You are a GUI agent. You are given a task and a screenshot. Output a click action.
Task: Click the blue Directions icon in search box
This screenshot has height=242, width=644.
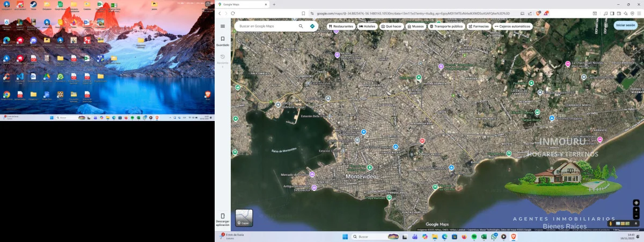click(x=312, y=26)
